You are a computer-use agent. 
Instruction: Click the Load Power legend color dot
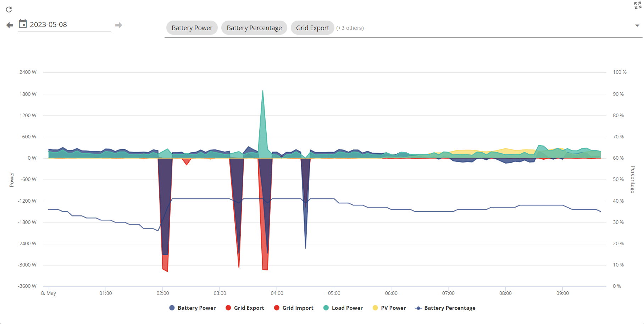(326, 308)
